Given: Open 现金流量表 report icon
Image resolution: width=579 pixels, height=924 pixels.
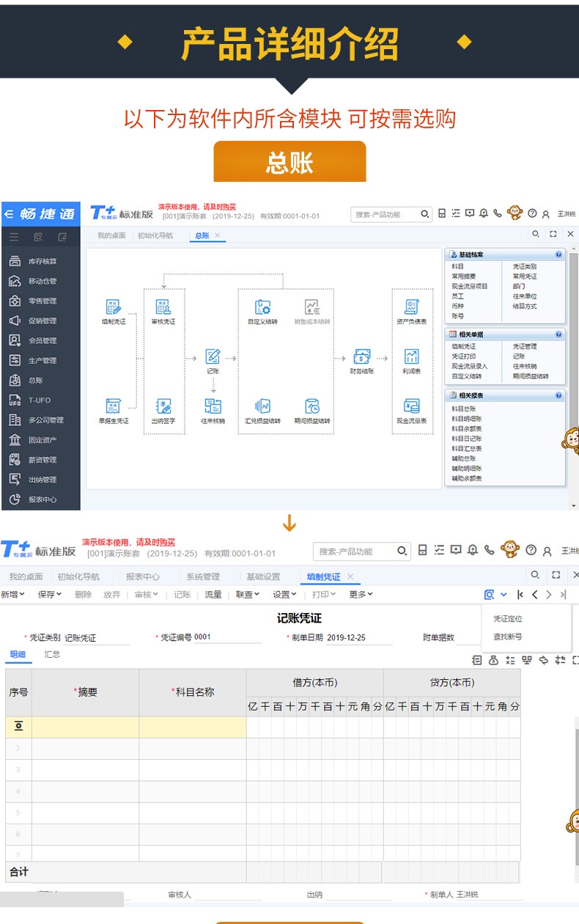Looking at the screenshot, I should click(x=412, y=406).
